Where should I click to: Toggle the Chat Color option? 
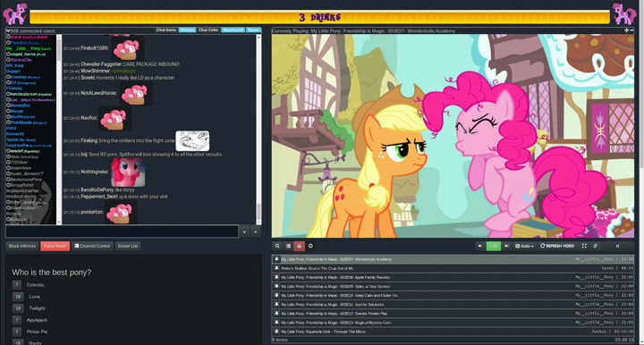pos(208,30)
